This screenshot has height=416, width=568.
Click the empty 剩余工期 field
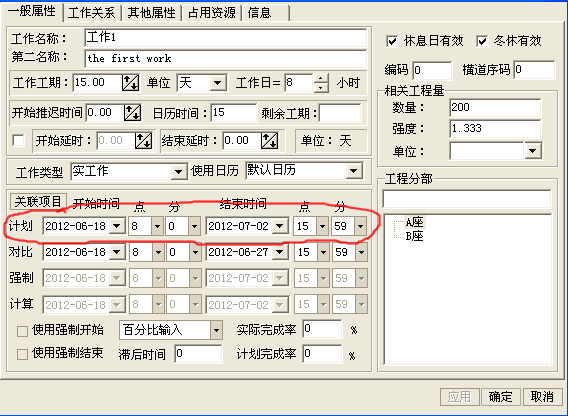click(x=340, y=113)
